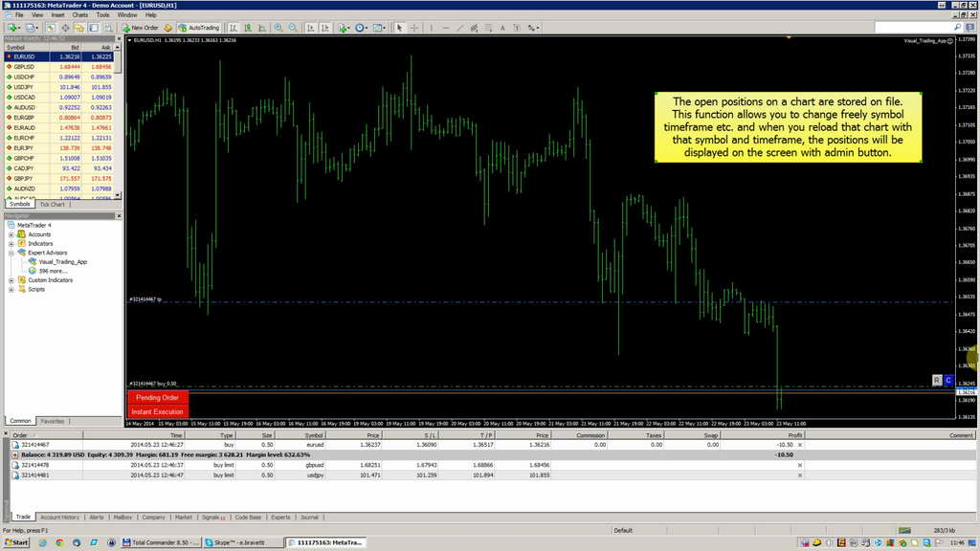The width and height of the screenshot is (980, 551).
Task: Toggle the auto scroll chart icon
Action: coord(311,28)
